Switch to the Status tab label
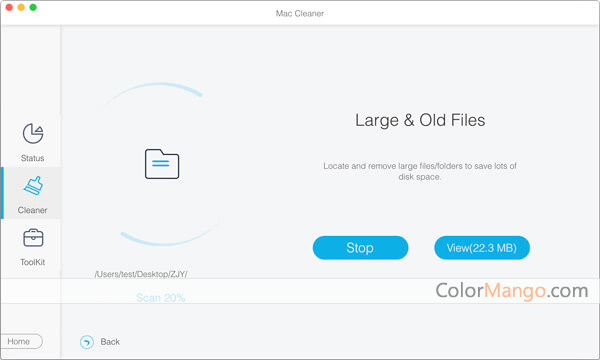Viewport: 600px width, 360px height. pyautogui.click(x=33, y=158)
